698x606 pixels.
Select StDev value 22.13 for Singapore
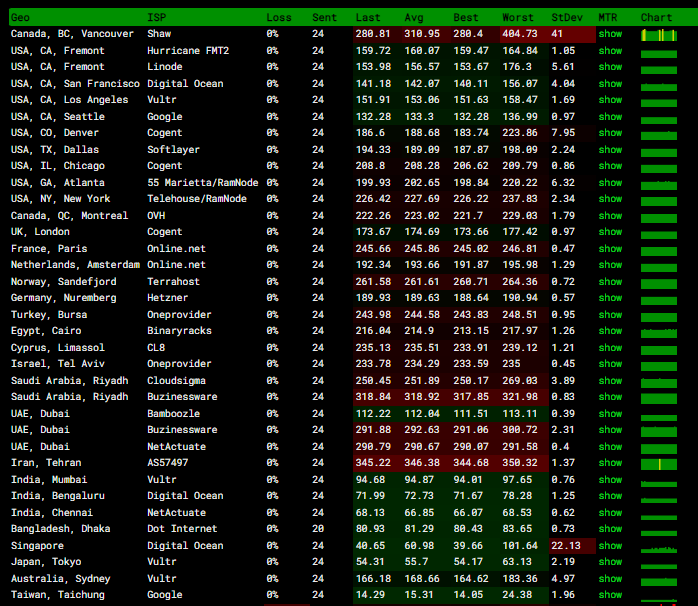click(565, 545)
